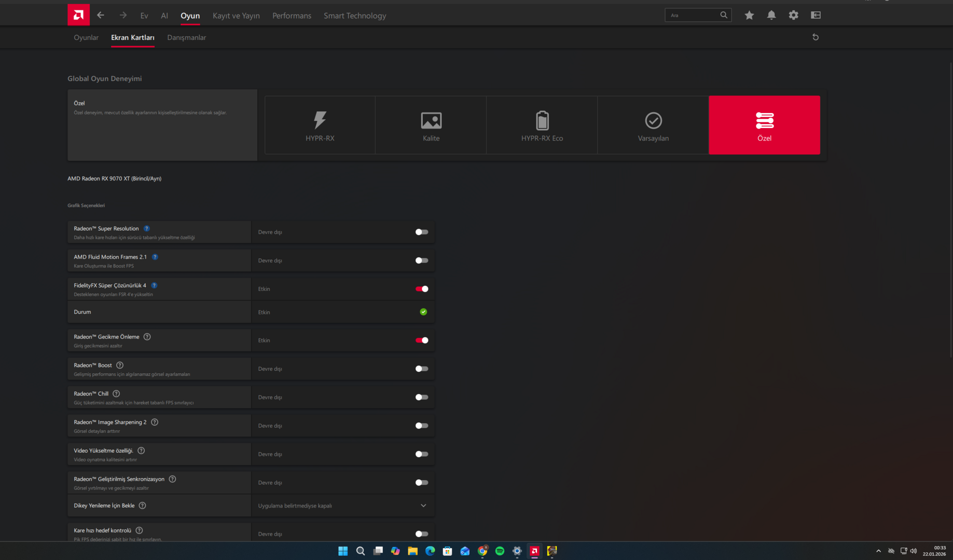
Task: Show help for Radeon Chill
Action: pos(116,394)
